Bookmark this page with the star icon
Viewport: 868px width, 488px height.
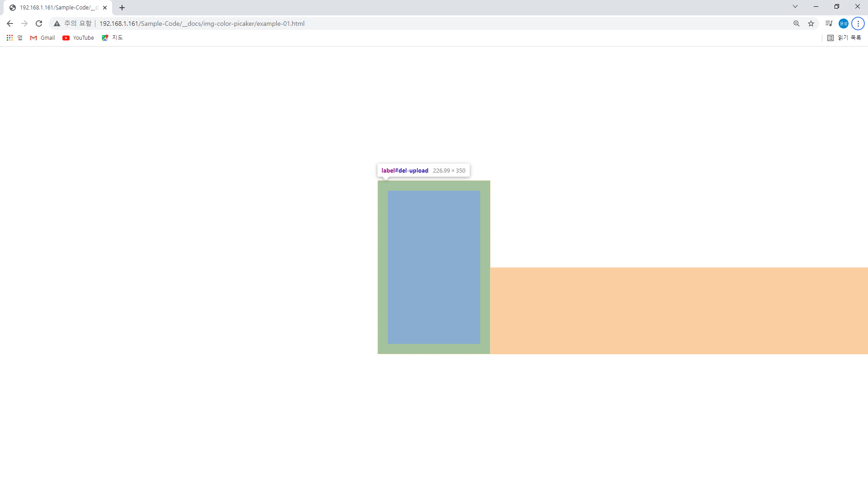click(x=811, y=23)
